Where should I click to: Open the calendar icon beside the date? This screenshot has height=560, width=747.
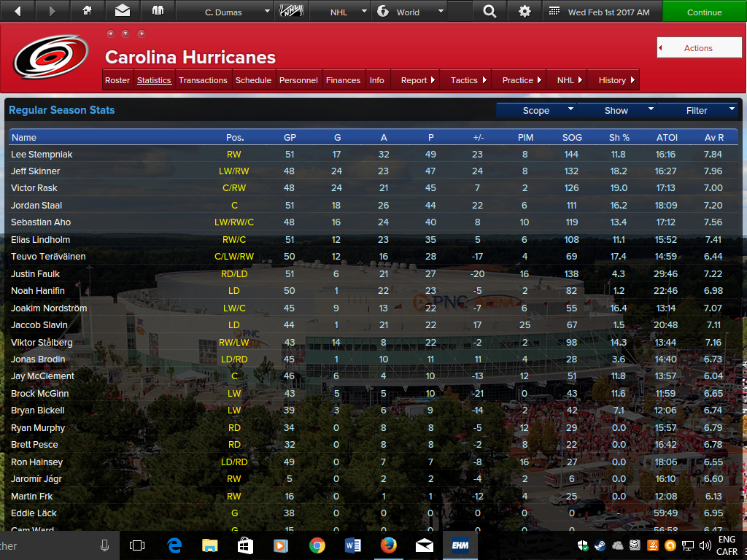(554, 11)
